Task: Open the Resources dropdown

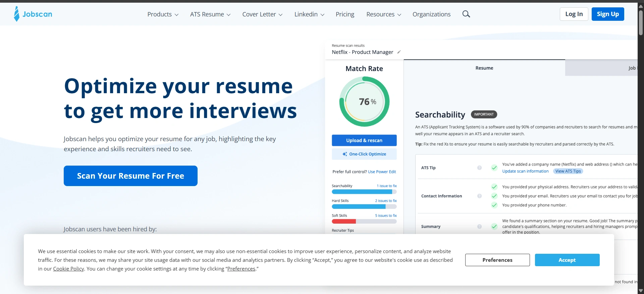Action: tap(384, 14)
